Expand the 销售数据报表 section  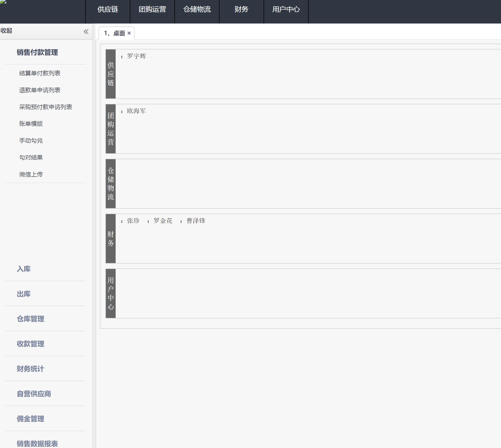click(37, 443)
